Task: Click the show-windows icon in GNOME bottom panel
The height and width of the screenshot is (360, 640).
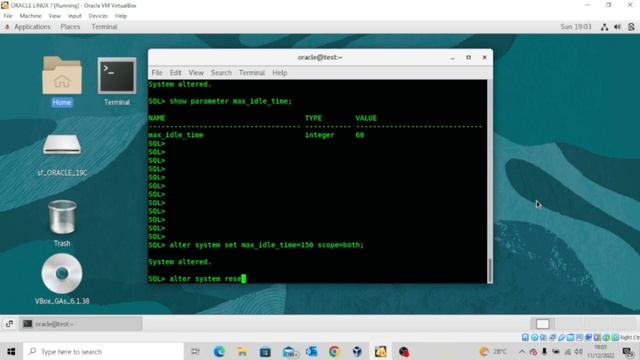Action: (x=9, y=324)
